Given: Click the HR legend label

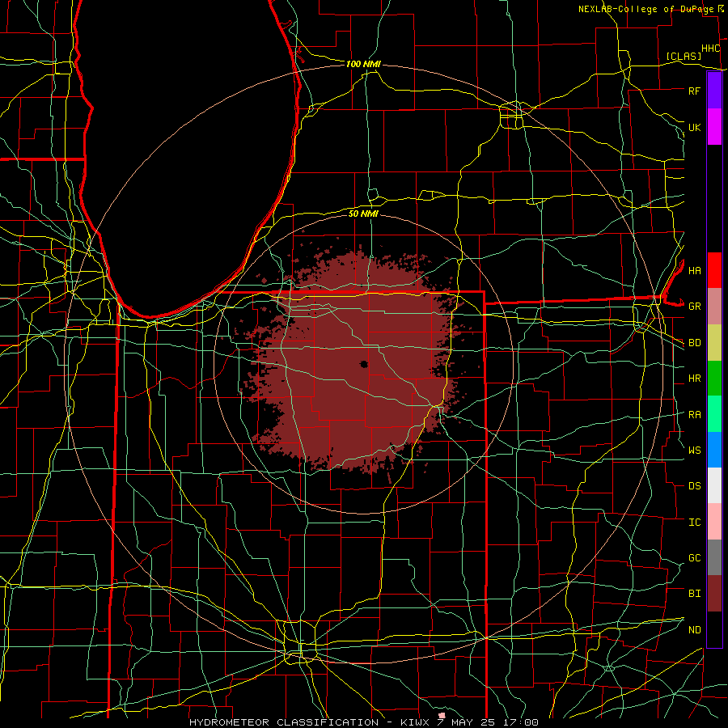Looking at the screenshot, I should click(694, 379).
